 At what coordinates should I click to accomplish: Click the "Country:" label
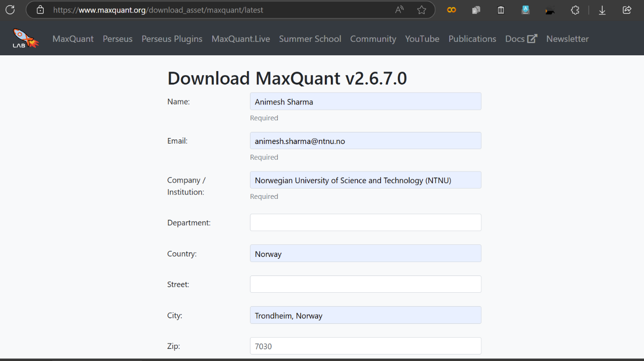182,254
